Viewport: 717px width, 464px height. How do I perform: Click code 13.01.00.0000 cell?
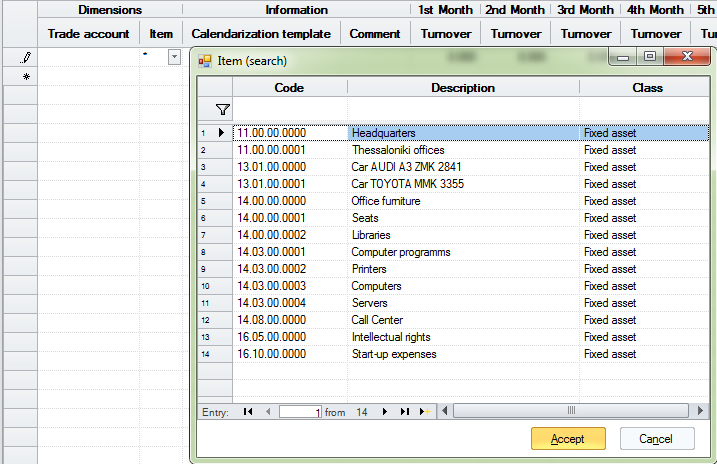[290, 167]
